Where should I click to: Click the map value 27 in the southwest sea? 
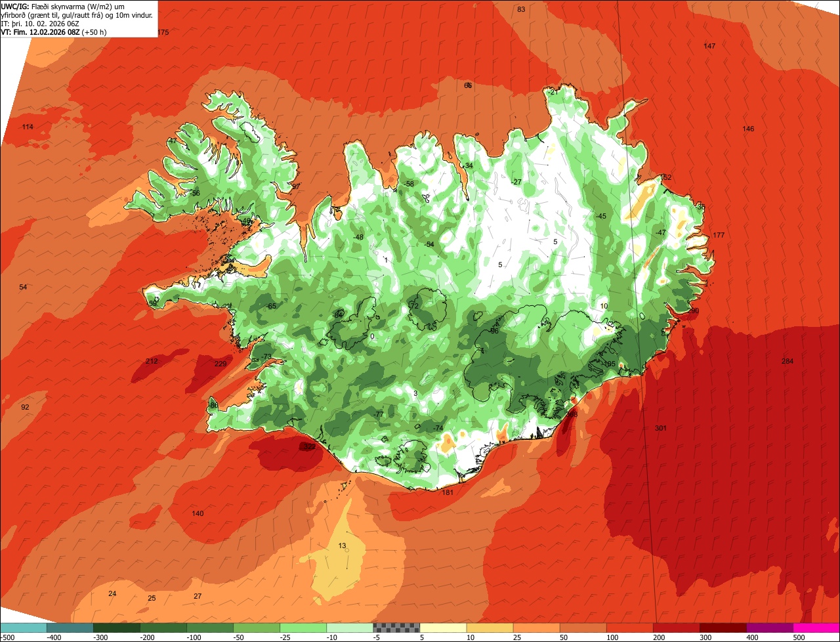pos(198,596)
